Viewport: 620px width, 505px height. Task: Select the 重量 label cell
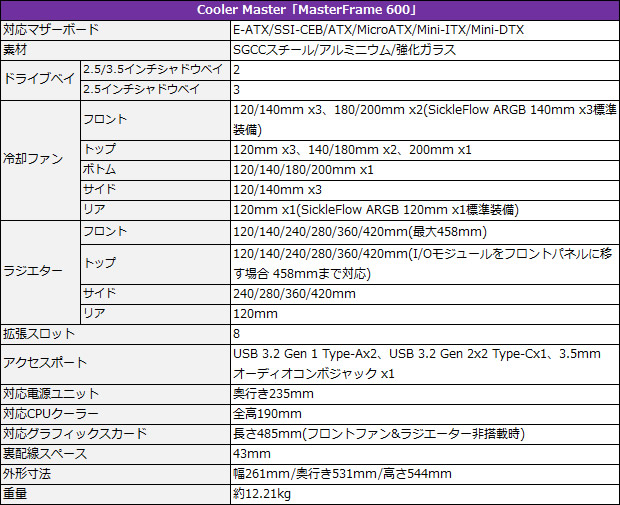coord(115,494)
